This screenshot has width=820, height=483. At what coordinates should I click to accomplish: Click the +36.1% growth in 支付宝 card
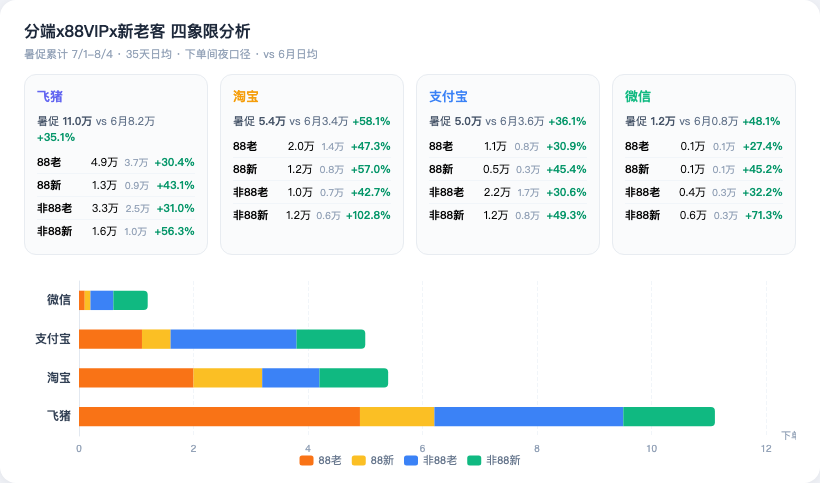coord(567,121)
